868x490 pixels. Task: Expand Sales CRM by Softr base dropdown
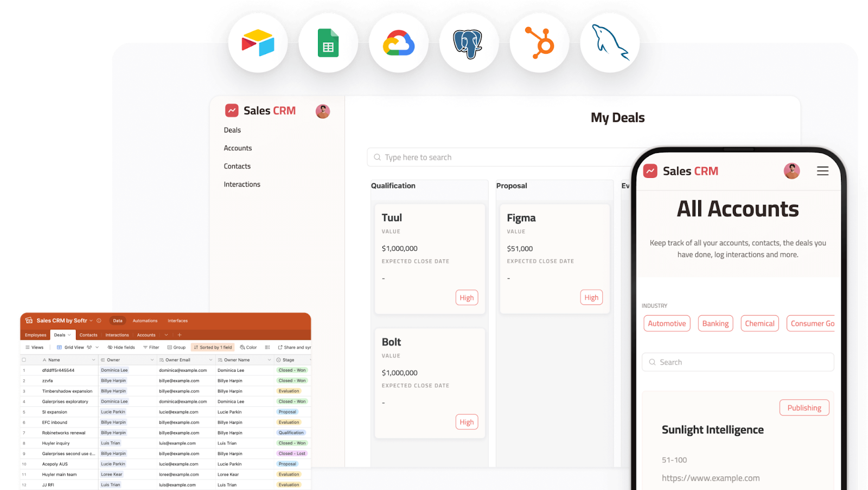tap(91, 321)
